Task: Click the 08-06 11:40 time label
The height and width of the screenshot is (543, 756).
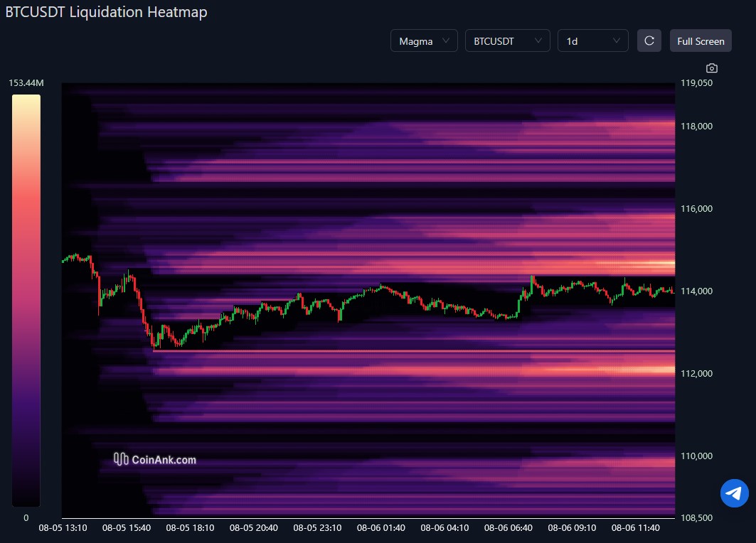Action: coord(636,527)
